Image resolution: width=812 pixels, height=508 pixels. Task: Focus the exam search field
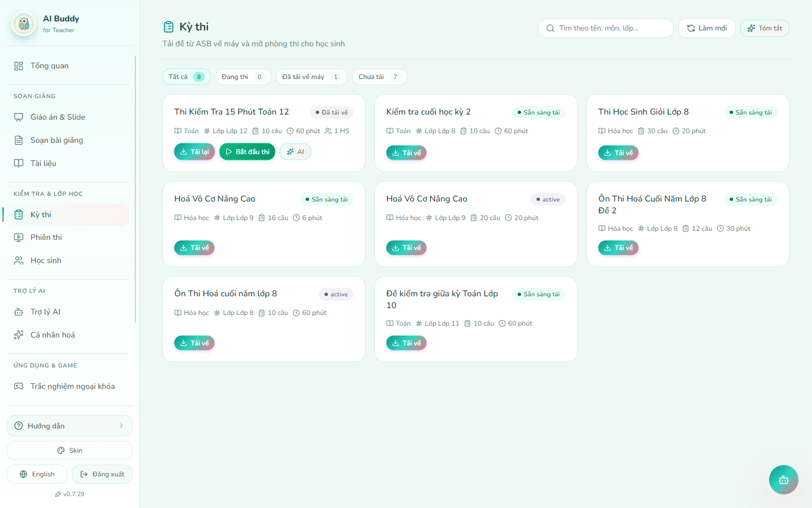606,28
